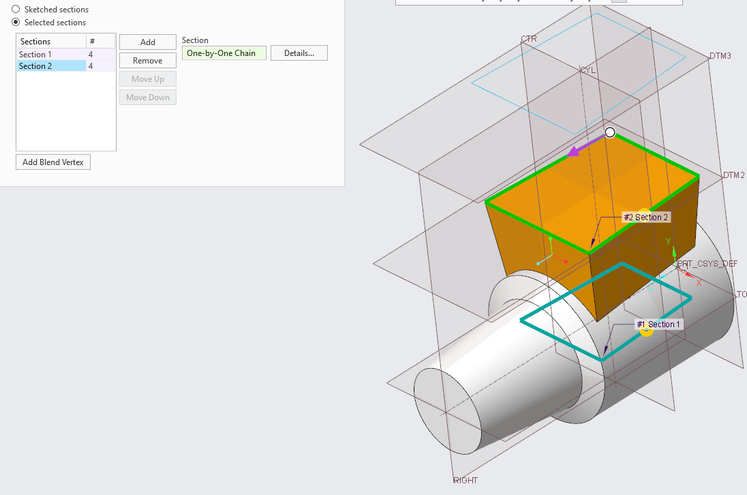
Task: Select the RIGHT datum plane label
Action: click(465, 481)
